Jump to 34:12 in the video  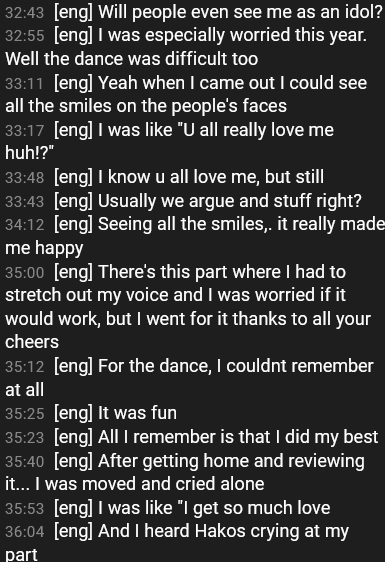point(25,225)
